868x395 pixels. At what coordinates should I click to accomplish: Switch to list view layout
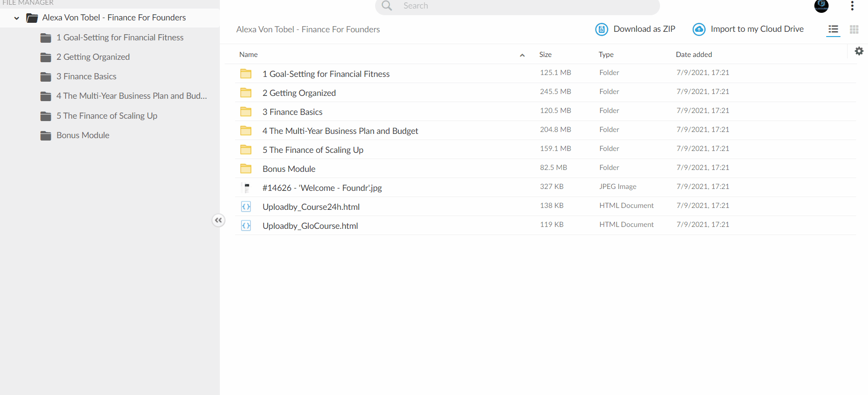click(833, 29)
